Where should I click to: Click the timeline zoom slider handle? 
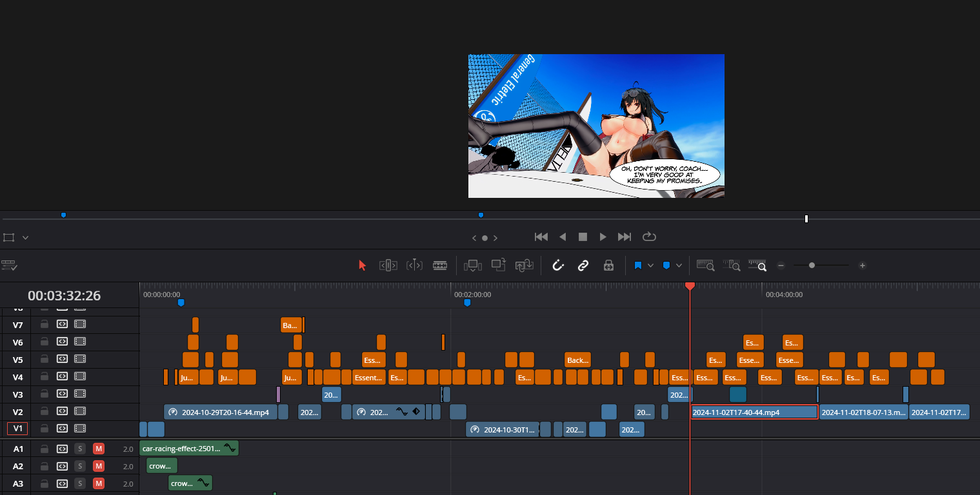point(812,266)
